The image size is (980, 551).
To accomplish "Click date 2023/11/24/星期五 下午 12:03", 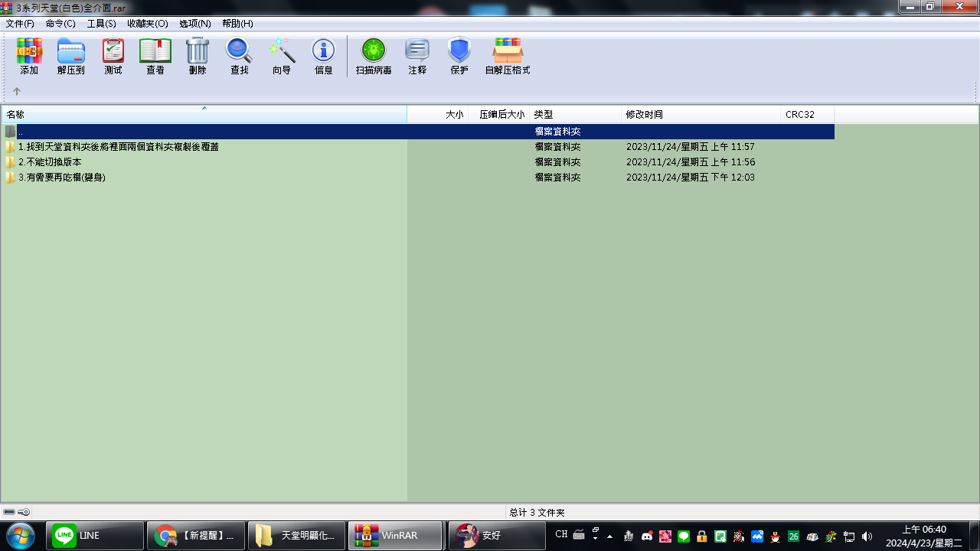I will tap(691, 178).
